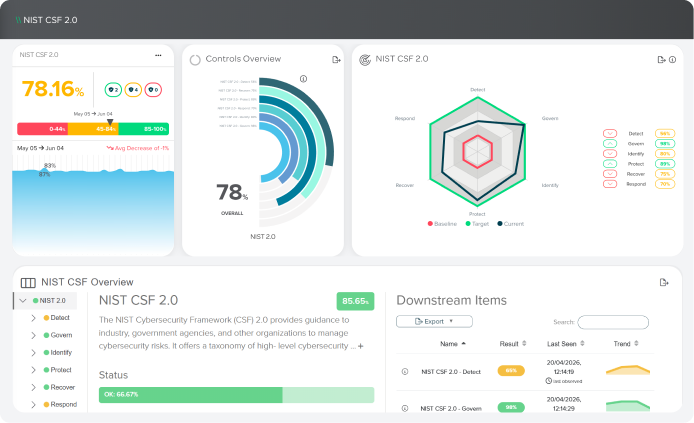This screenshot has height=423, width=694.
Task: Click the Detect down-trend indicator
Action: 610,133
